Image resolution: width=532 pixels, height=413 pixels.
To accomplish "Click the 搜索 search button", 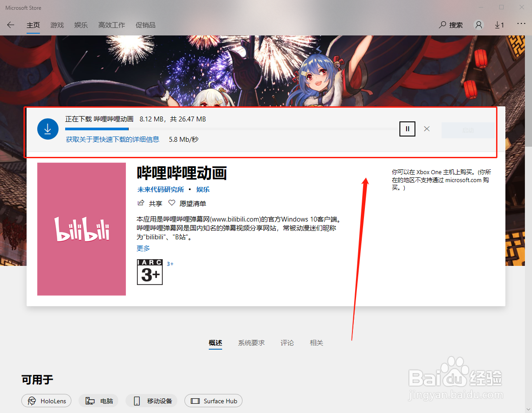I will (451, 25).
